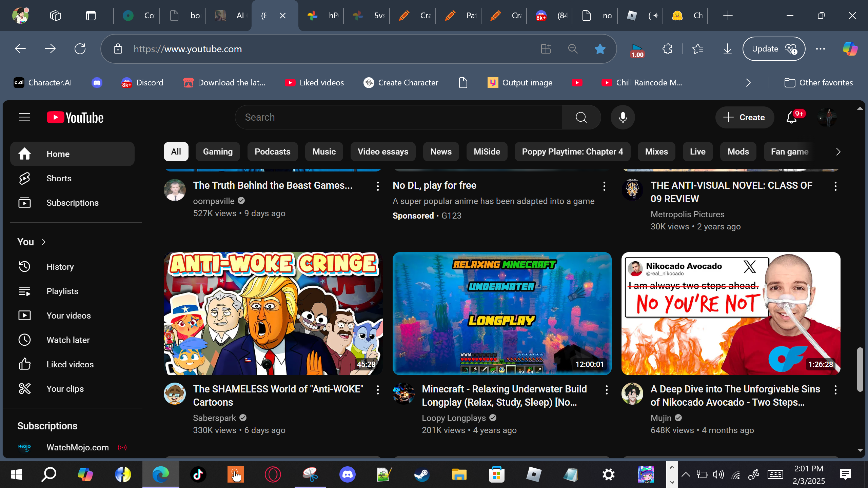Open options for Anti-WOKE Cartoons video
Screen dimensions: 868x488
(378, 390)
